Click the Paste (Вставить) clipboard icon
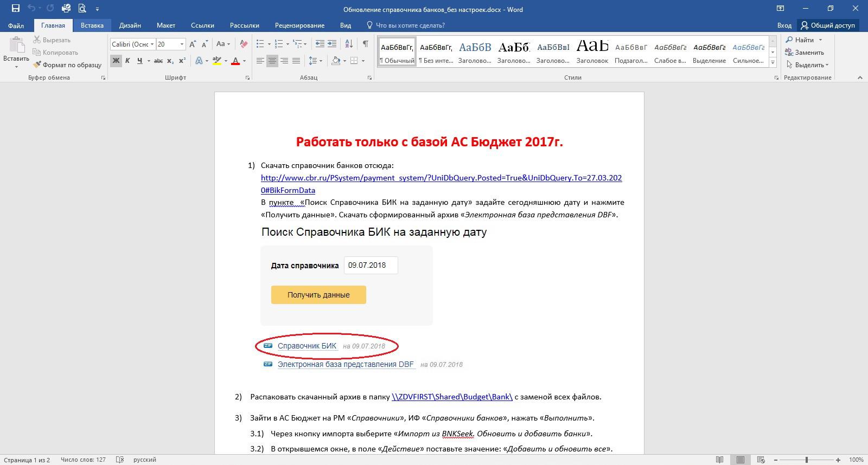Image resolution: width=868 pixels, height=465 pixels. click(16, 45)
